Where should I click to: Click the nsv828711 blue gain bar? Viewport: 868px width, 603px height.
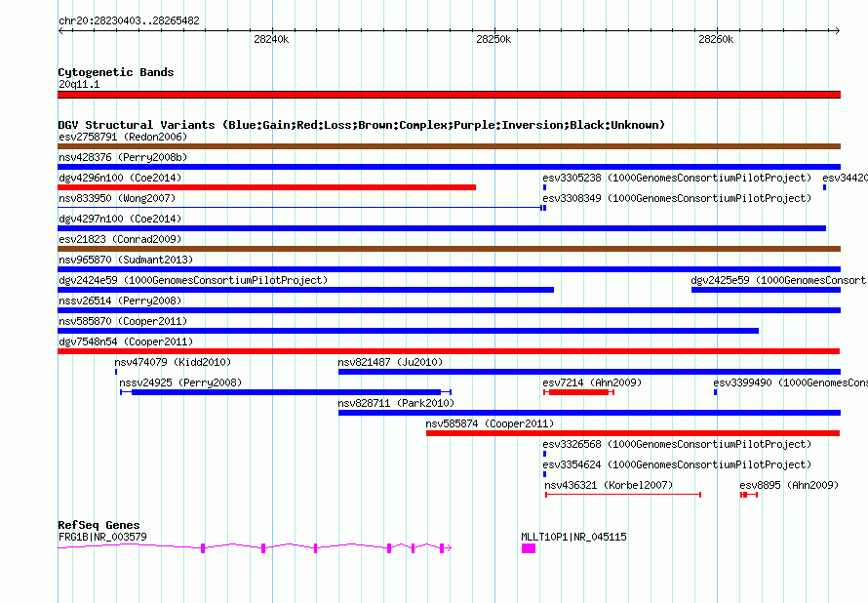[x=589, y=413]
